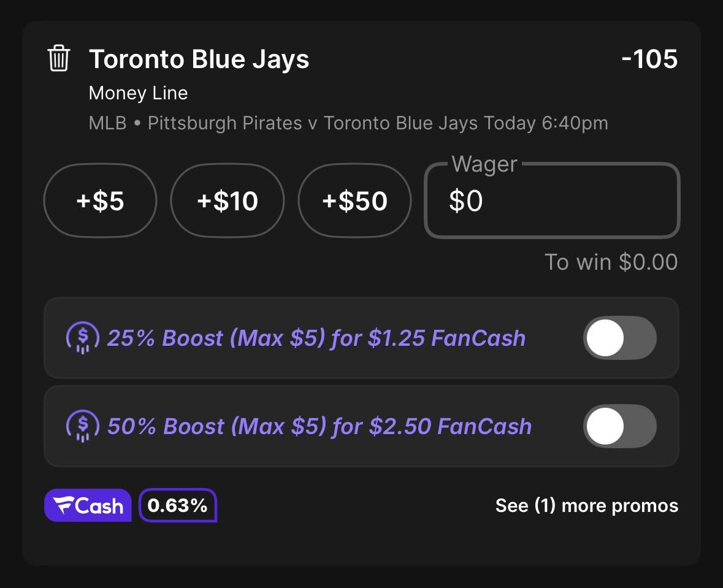Tap the 0.63% FanCash rate badge
The height and width of the screenshot is (588, 723).
pyautogui.click(x=177, y=505)
